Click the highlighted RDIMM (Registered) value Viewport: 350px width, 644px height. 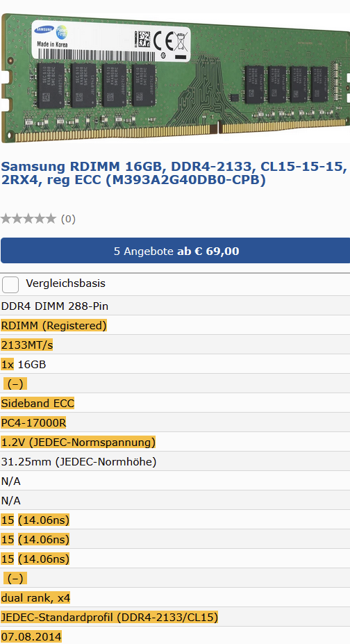tap(53, 326)
